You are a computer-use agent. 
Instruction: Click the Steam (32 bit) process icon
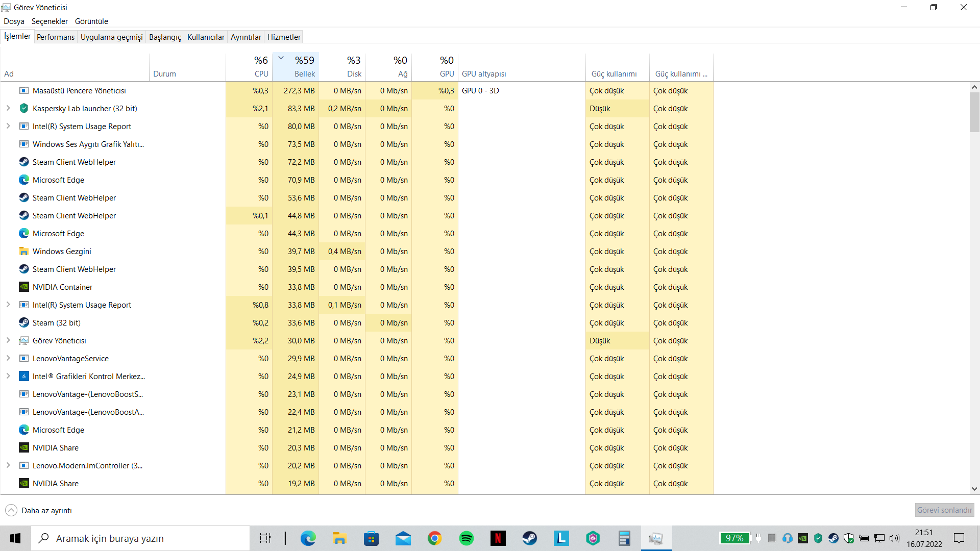pyautogui.click(x=24, y=322)
